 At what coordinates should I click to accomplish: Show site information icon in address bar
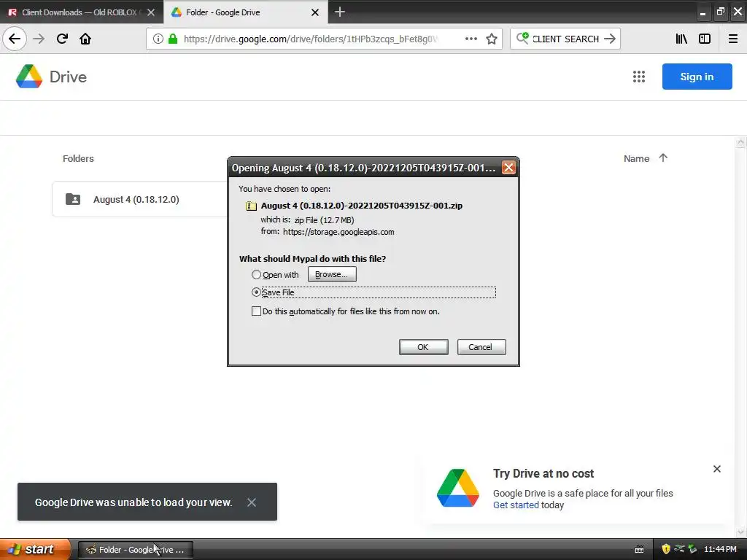pyautogui.click(x=158, y=39)
